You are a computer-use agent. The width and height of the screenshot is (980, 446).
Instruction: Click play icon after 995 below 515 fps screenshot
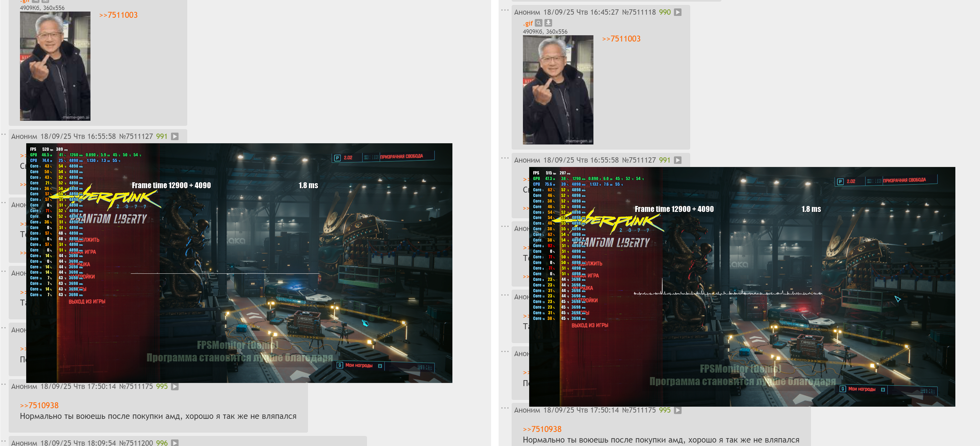click(x=678, y=410)
